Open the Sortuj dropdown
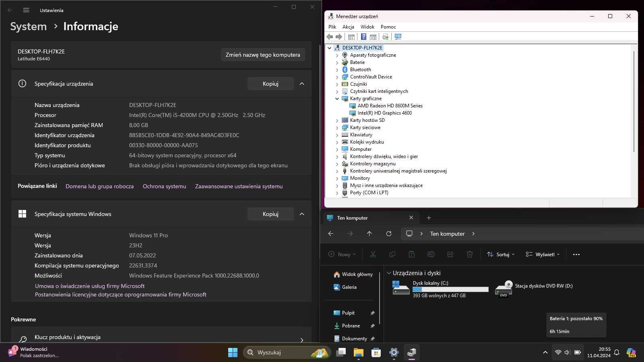The width and height of the screenshot is (644, 362). 501,254
